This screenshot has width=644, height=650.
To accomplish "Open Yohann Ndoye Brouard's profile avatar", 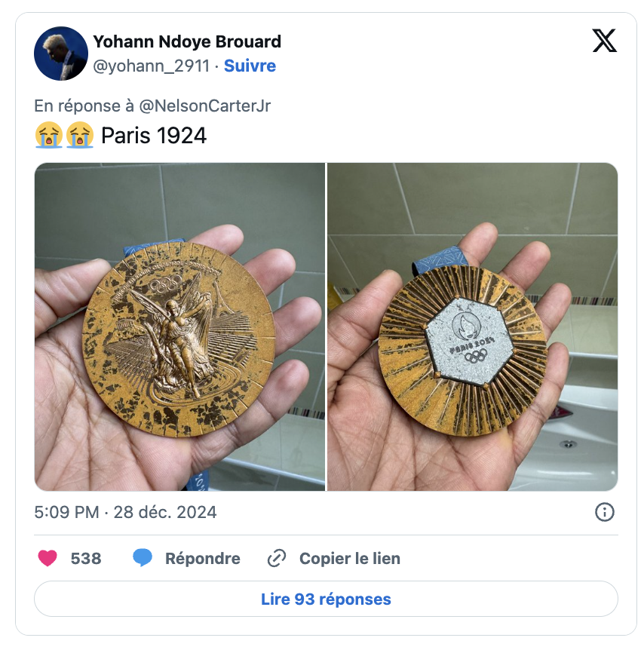I will [x=61, y=54].
